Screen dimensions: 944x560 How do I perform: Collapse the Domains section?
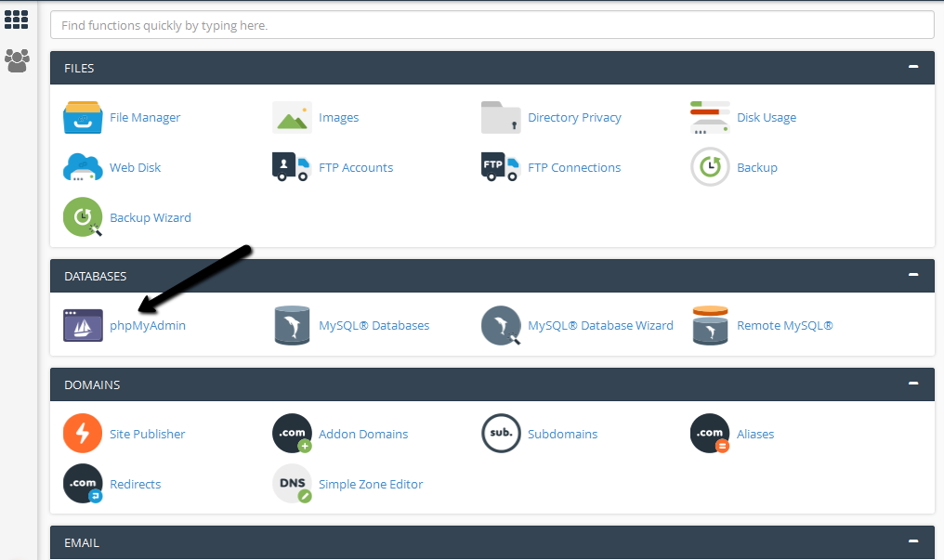[913, 384]
